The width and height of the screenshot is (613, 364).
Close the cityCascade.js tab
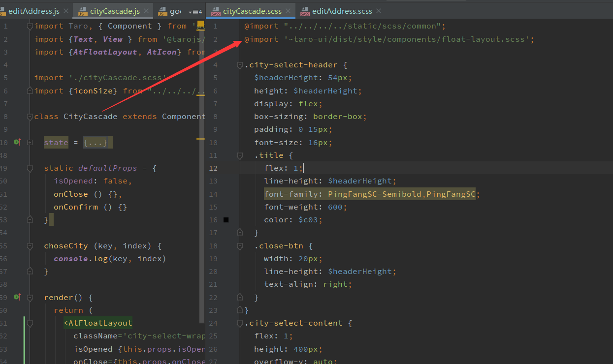[147, 11]
